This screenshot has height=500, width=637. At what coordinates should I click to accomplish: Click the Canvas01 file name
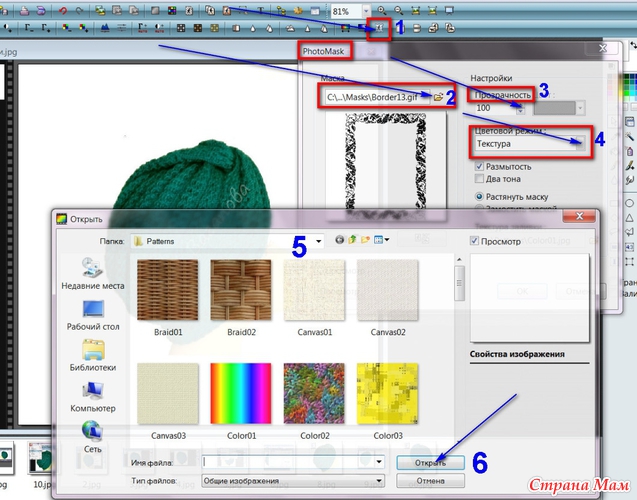tap(315, 332)
